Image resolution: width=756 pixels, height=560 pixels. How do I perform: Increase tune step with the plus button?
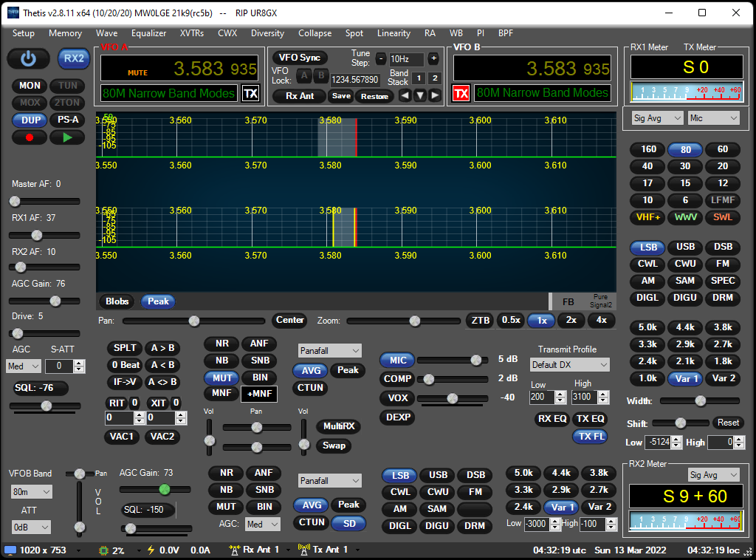(x=433, y=58)
